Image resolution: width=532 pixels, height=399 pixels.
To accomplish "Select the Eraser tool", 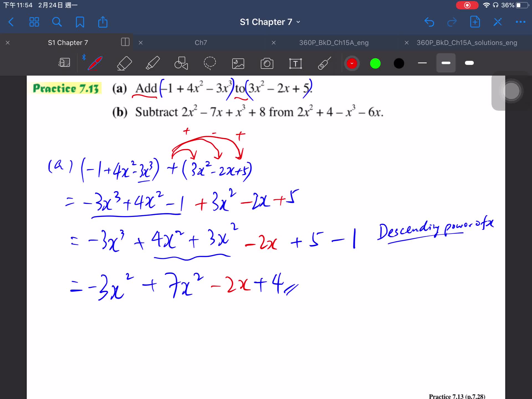I will (x=124, y=63).
